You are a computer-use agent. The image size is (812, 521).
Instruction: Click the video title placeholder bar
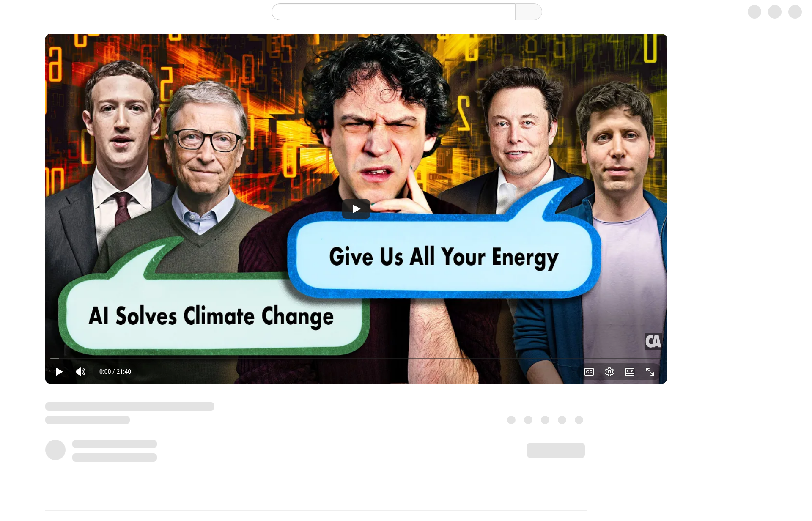pos(130,406)
